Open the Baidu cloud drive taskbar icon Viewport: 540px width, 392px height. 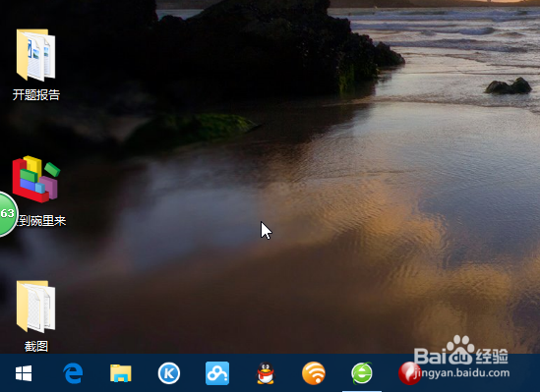coord(217,373)
